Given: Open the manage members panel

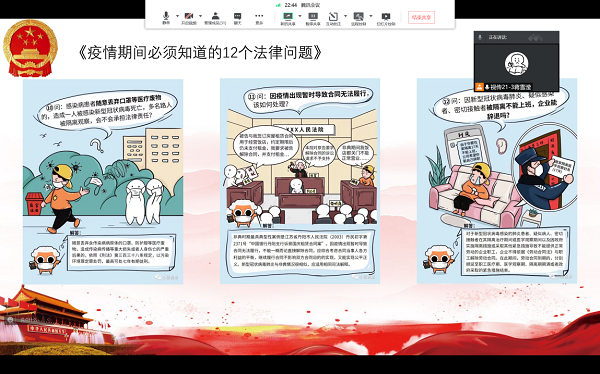Looking at the screenshot, I should pos(215,18).
